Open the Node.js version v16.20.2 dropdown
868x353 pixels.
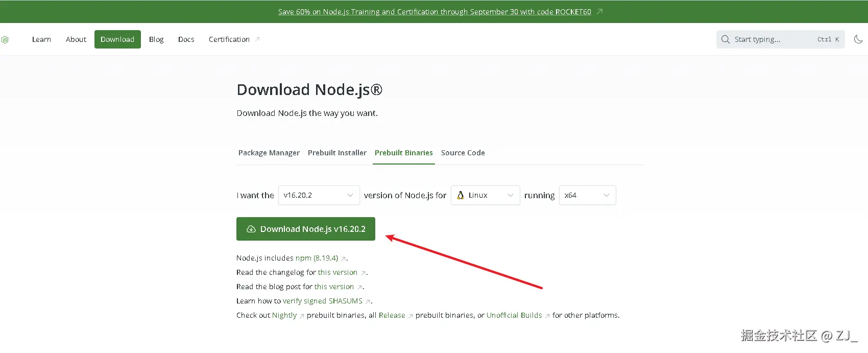coord(319,195)
